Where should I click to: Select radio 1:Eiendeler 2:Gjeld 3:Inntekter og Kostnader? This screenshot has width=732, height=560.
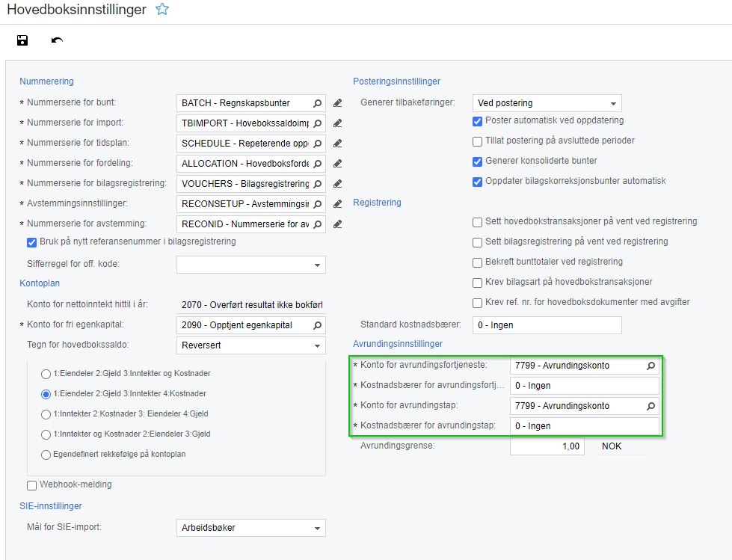point(46,374)
